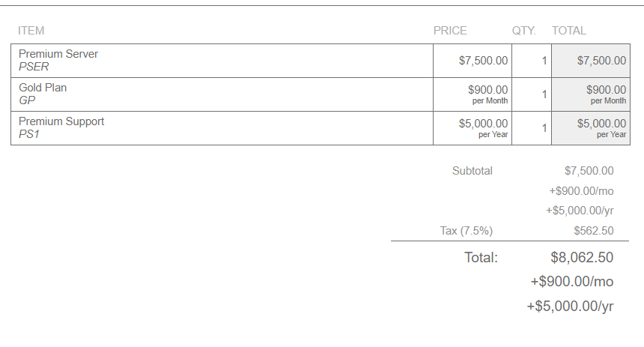Click the $8,062.50 grand total

pyautogui.click(x=582, y=257)
